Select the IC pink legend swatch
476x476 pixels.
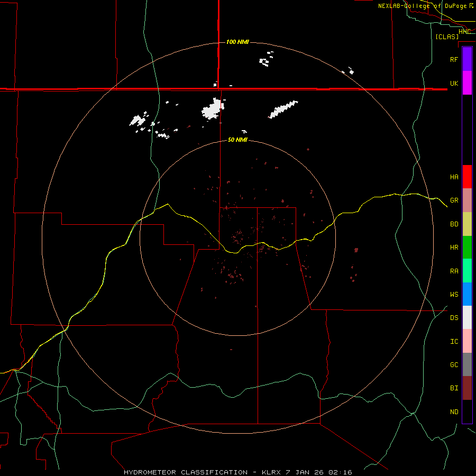coord(467,341)
